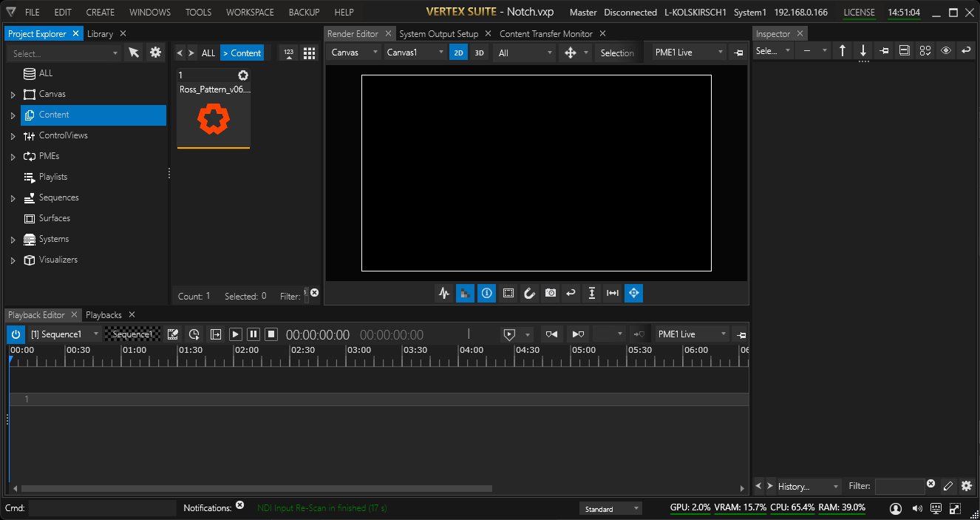Screen dimensions: 980x520
Task: Toggle the Playback Editor power button
Action: coord(15,334)
